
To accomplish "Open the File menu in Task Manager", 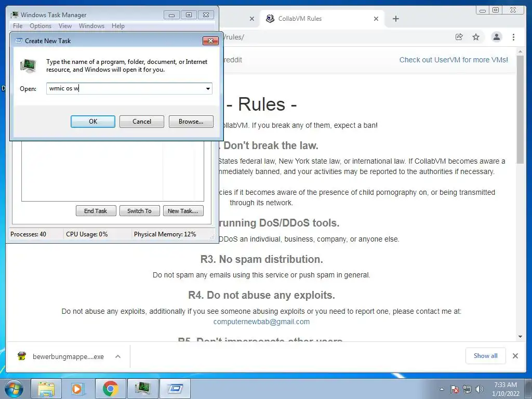I will (18, 26).
